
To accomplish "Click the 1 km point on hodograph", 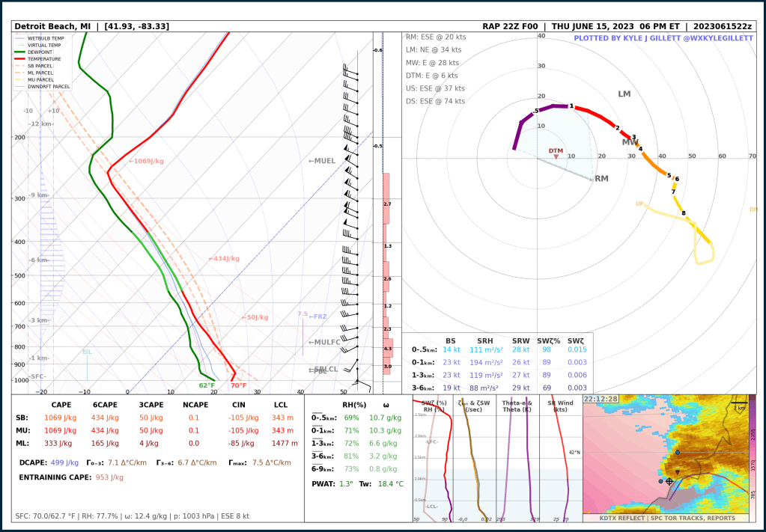I will [x=571, y=106].
